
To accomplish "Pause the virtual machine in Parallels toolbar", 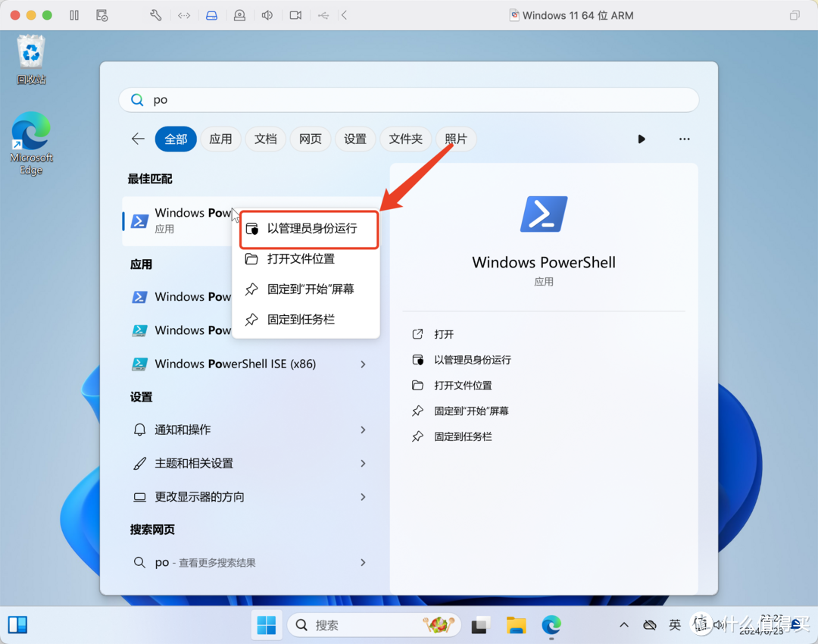I will [x=74, y=15].
